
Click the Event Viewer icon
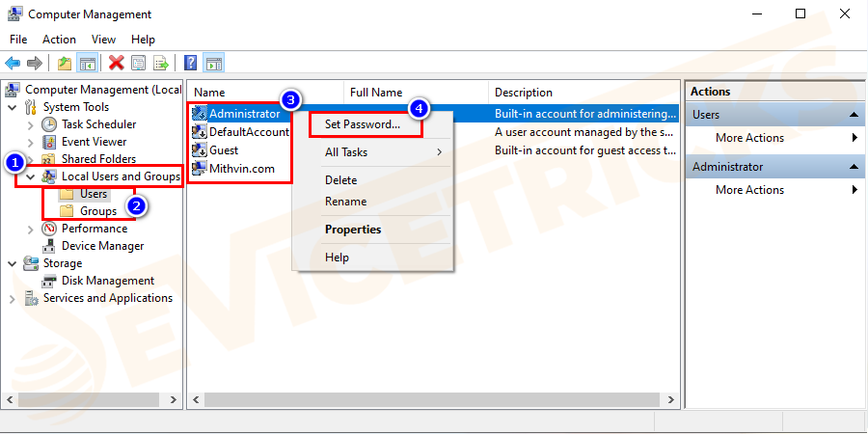pos(49,142)
